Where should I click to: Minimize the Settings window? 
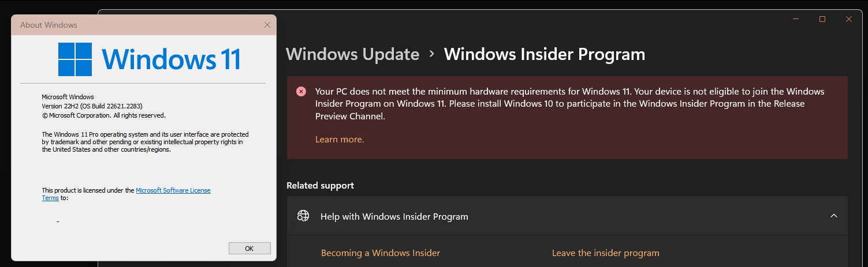[796, 19]
